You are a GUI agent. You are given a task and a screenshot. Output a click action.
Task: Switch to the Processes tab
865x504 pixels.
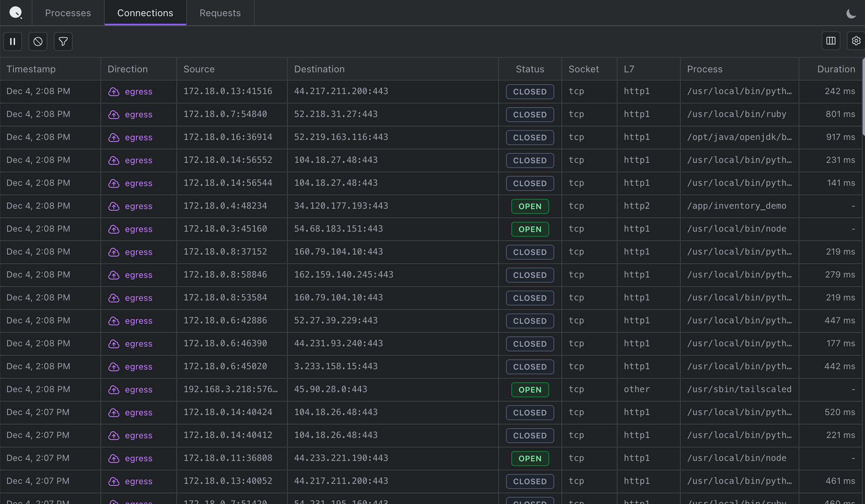68,13
